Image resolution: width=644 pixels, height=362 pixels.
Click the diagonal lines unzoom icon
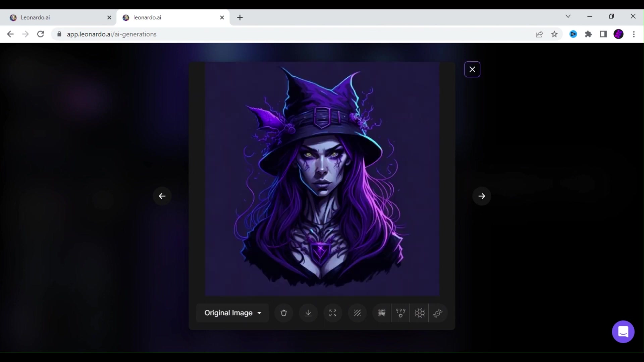(x=357, y=313)
